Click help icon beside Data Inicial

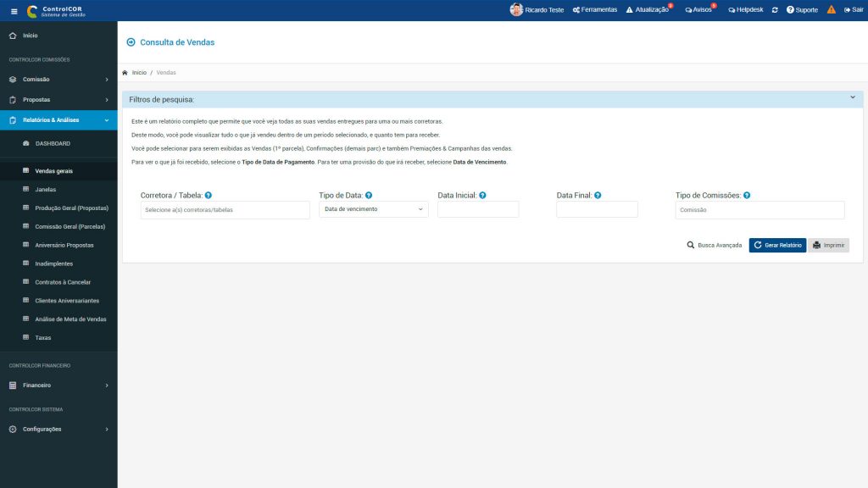point(482,196)
